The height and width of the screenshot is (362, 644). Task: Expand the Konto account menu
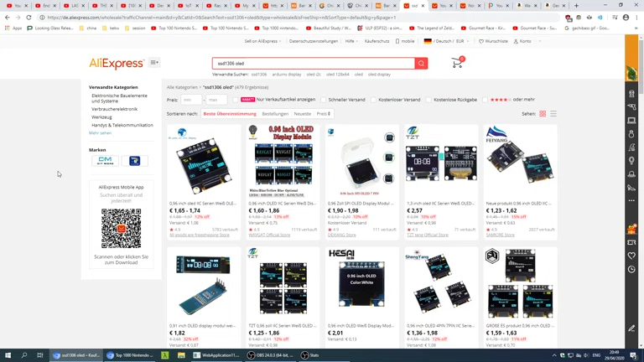524,41
